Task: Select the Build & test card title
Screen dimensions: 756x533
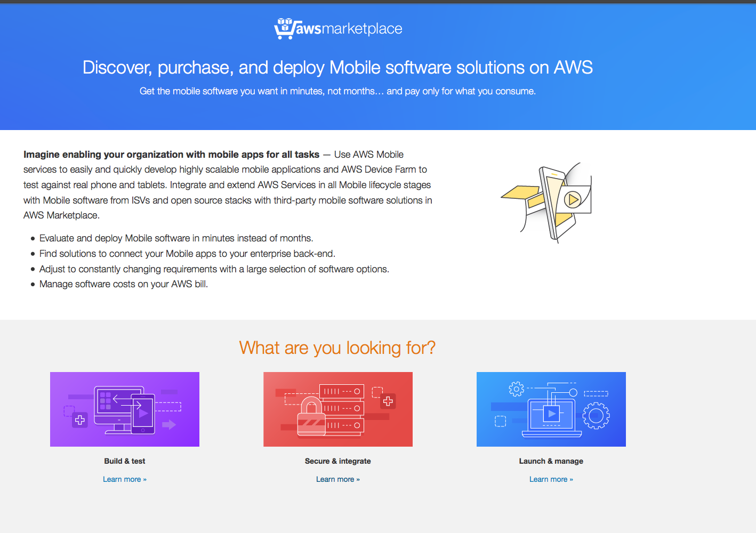Action: click(x=125, y=461)
